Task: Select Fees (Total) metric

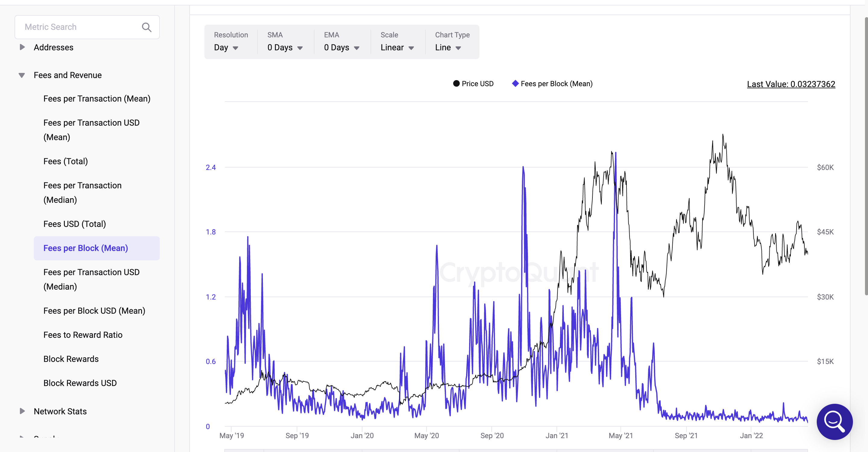Action: coord(65,161)
